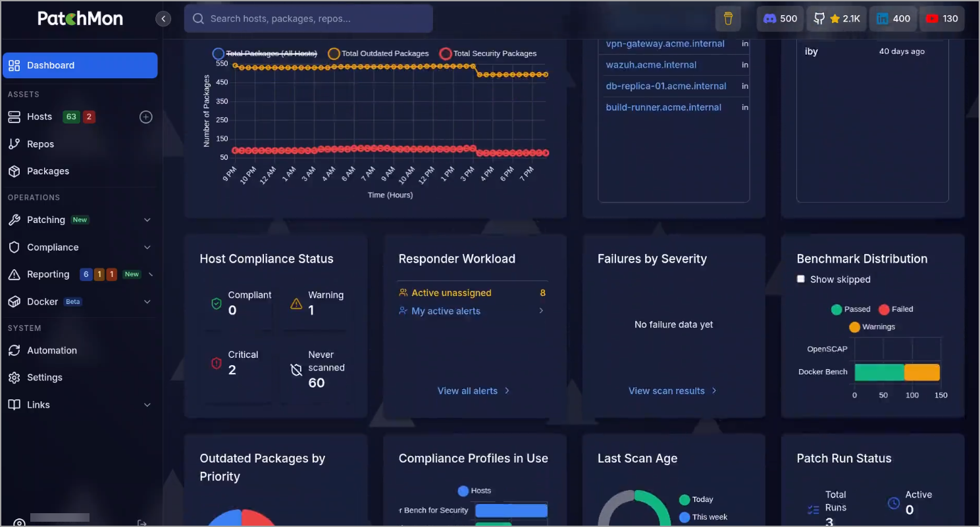Click the Settings gear icon
Image resolution: width=980 pixels, height=527 pixels.
tap(14, 378)
